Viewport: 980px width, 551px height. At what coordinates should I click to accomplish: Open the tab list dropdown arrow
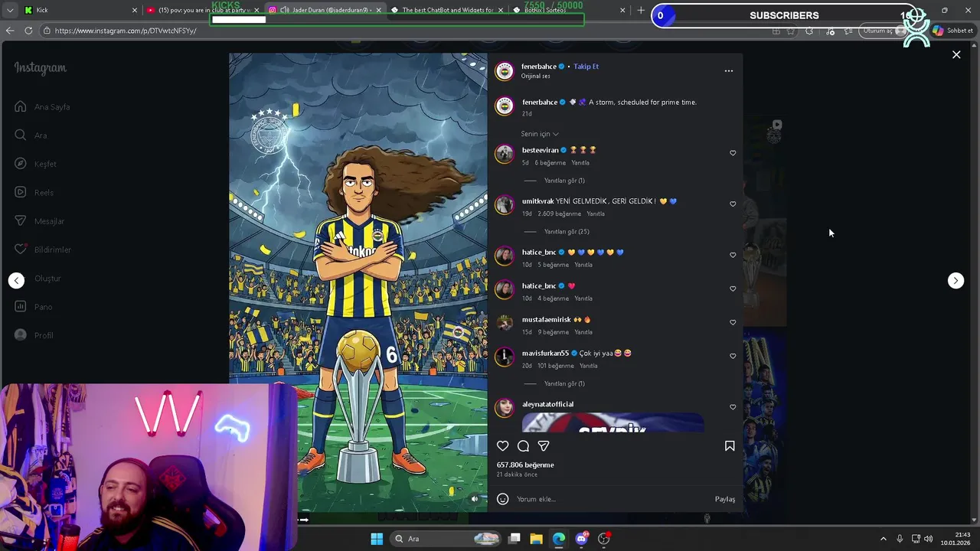tap(10, 10)
